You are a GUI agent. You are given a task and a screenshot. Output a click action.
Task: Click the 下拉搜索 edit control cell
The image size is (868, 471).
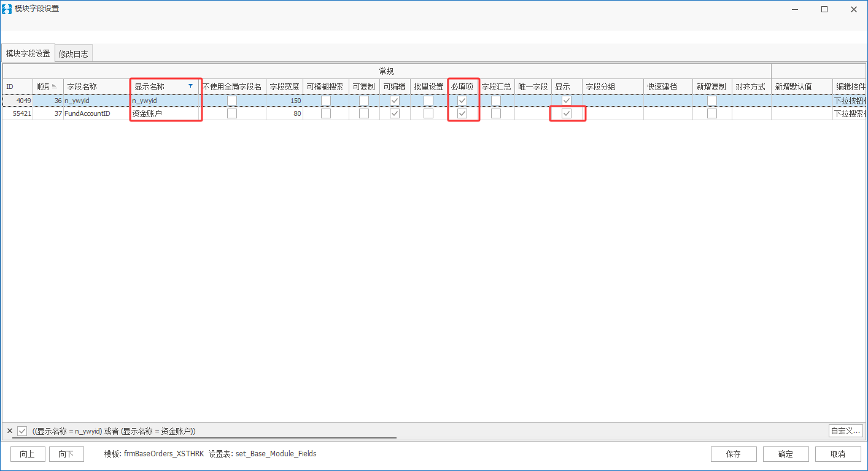coord(849,113)
